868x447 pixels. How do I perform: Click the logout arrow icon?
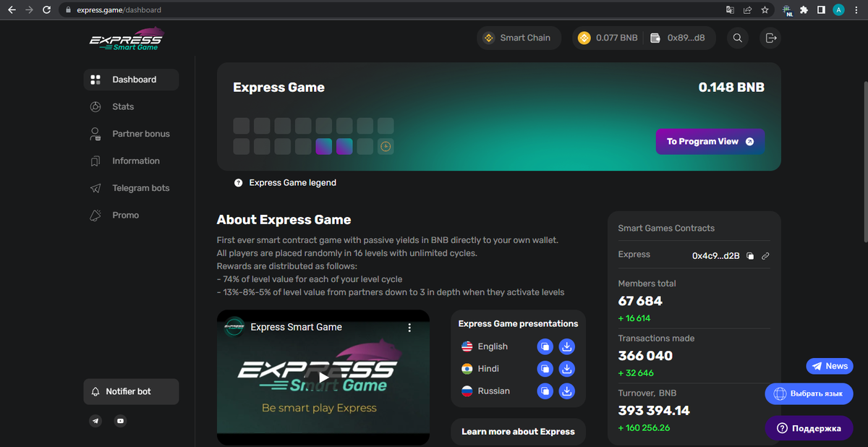click(x=771, y=38)
